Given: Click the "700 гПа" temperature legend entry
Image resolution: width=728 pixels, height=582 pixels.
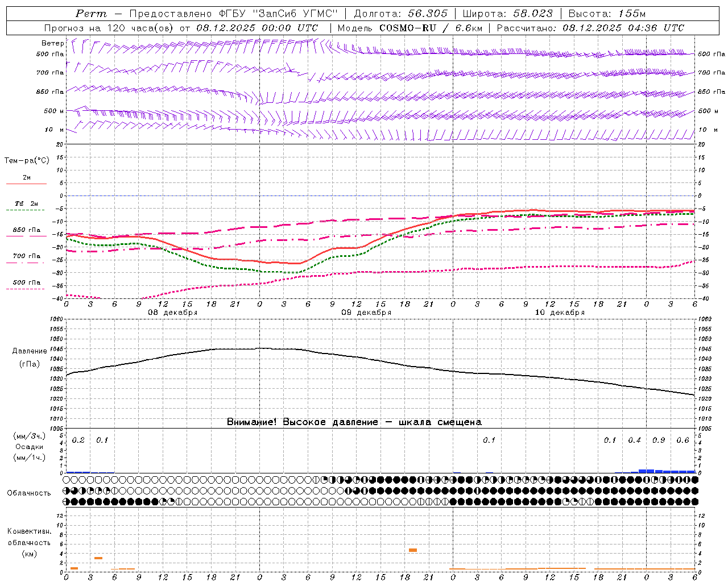Looking at the screenshot, I should (27, 256).
